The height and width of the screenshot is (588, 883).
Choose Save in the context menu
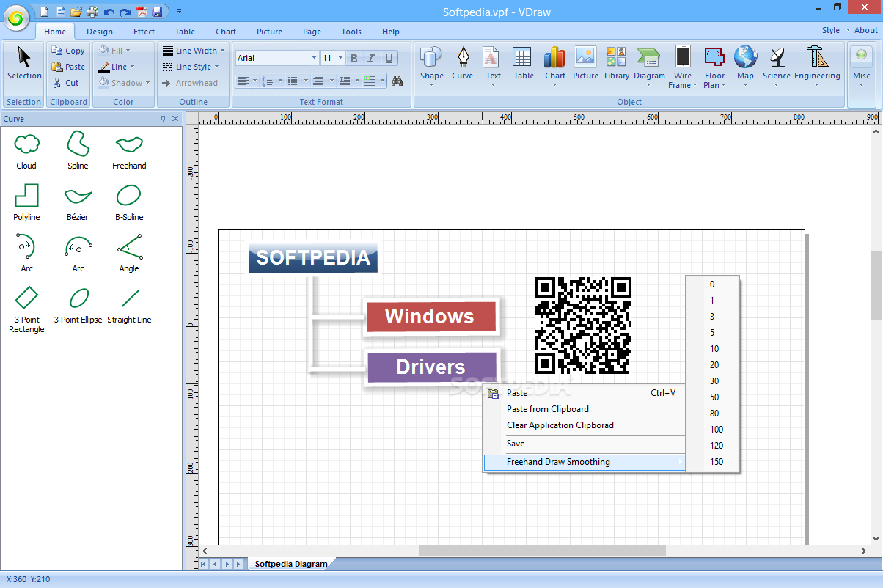click(584, 444)
